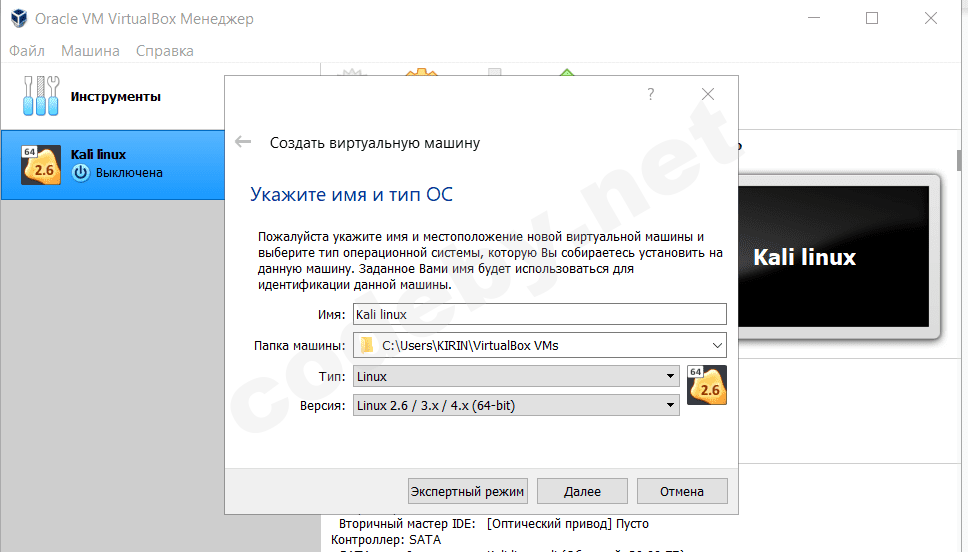
Task: Maximize the VirtualBox Manager window
Action: [x=872, y=19]
